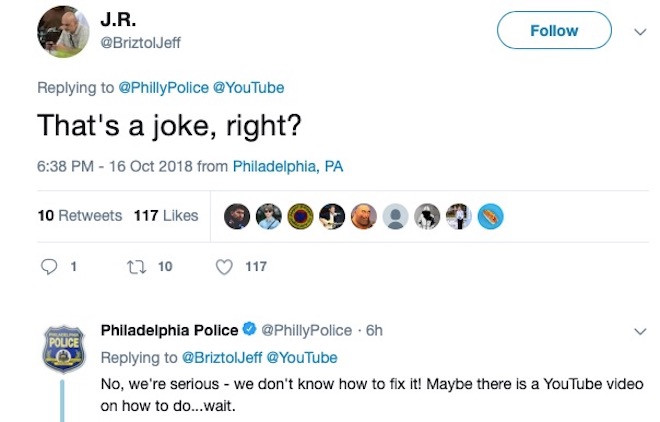Screen dimensions: 660x422
Task: Expand J.R. tweet options chevron
Action: 641,31
